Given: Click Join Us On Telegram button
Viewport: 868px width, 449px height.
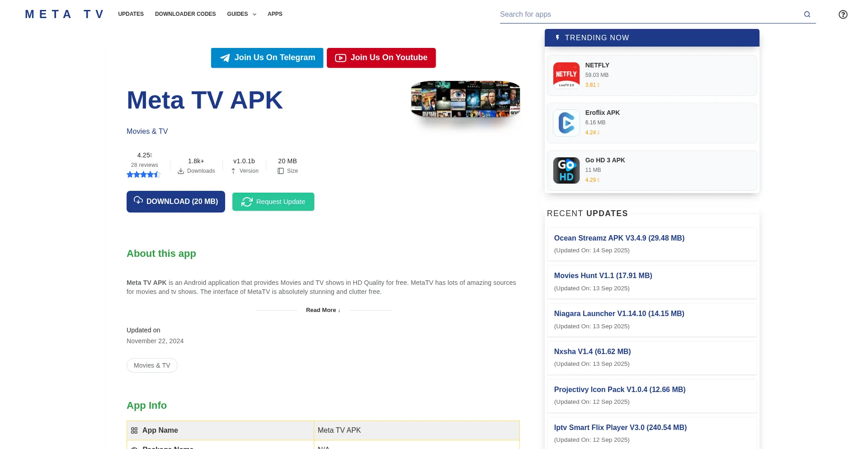Looking at the screenshot, I should click(267, 58).
